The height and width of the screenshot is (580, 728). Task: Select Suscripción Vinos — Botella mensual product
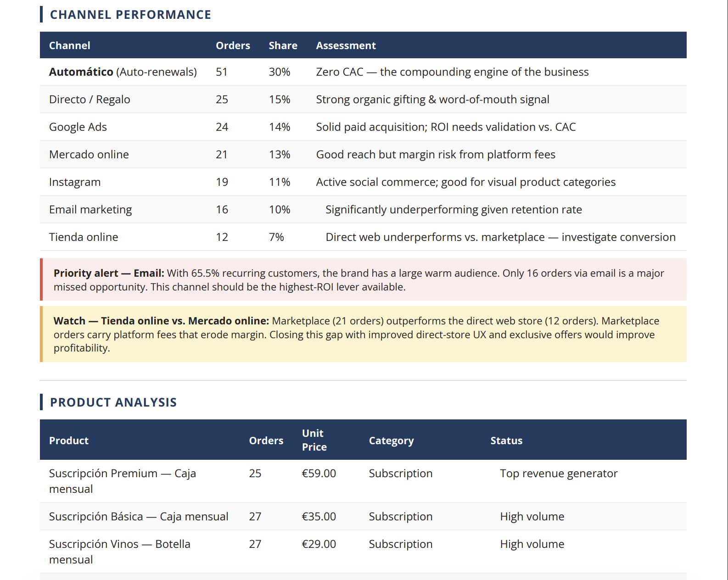coord(120,552)
